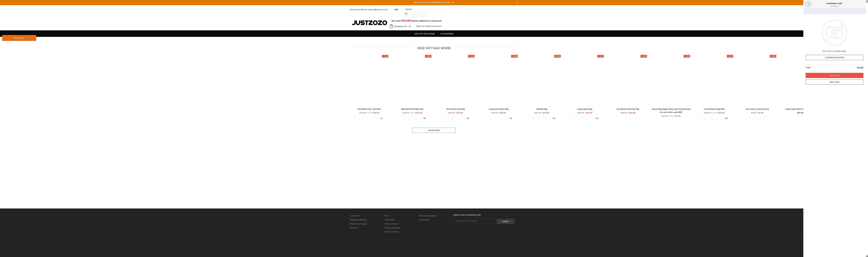868x257 pixels.
Task: Open Privacy Statement footer link
Action: coord(392,228)
